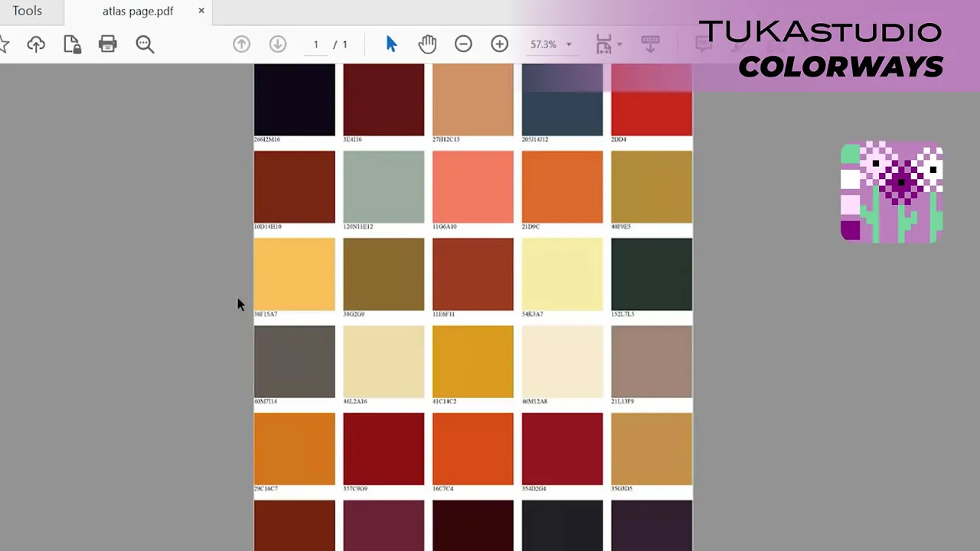Click the swatch above label 40M7I14
Image resolution: width=980 pixels, height=551 pixels.
tap(295, 361)
